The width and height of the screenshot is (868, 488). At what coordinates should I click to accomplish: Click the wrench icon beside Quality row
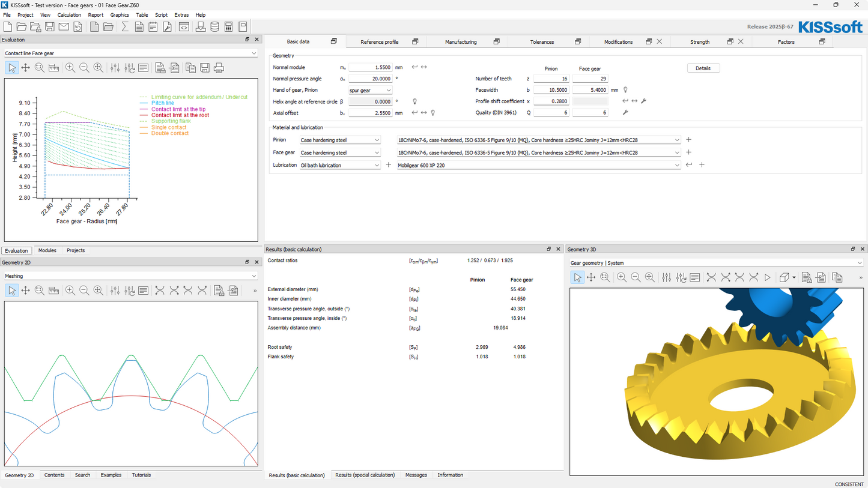point(625,112)
